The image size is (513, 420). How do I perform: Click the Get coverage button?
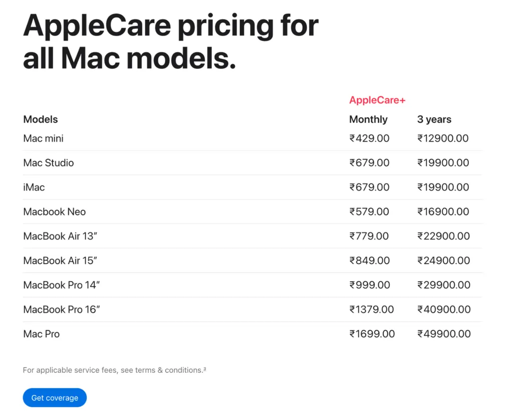[55, 397]
